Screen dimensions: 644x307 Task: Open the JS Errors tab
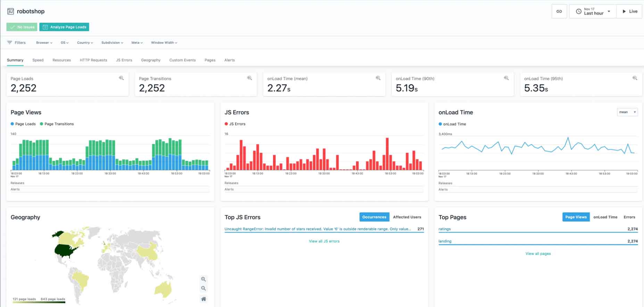[124, 60]
